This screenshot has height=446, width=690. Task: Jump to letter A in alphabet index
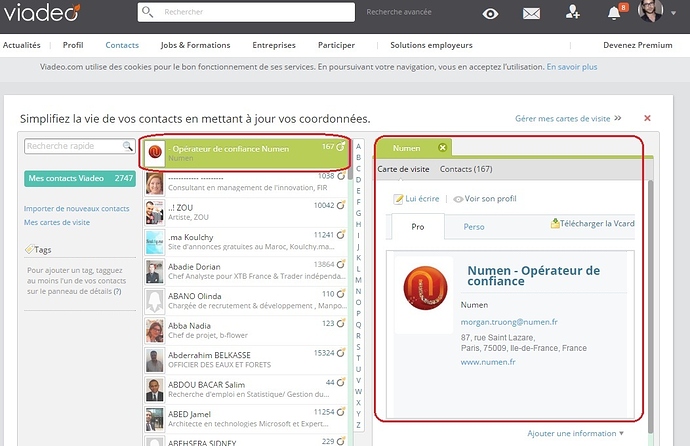click(x=358, y=146)
